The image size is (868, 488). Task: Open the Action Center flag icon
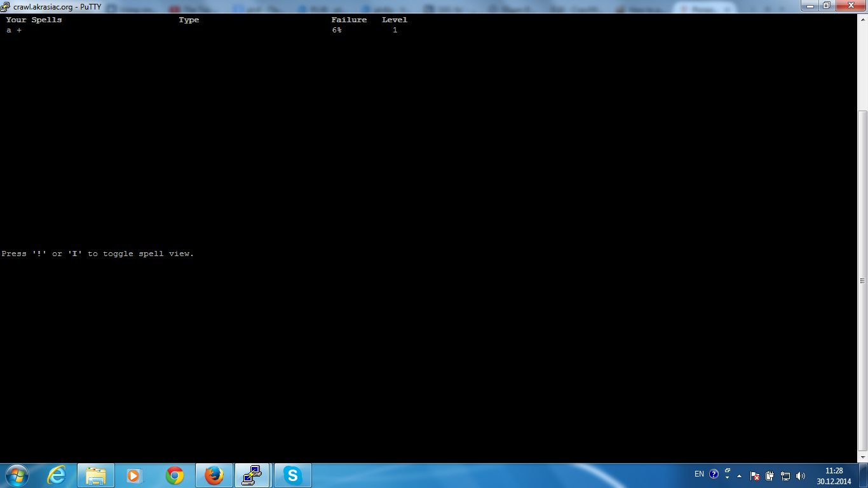(x=755, y=475)
